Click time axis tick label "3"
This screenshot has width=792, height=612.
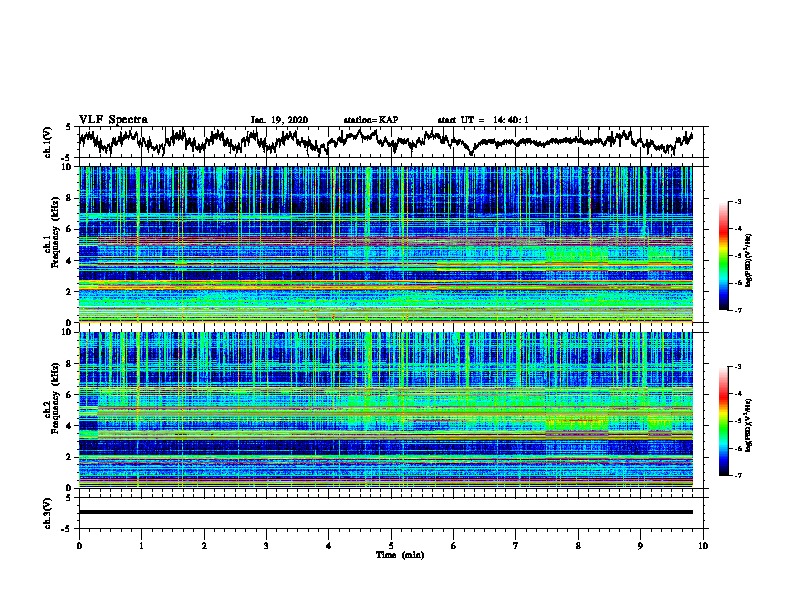pyautogui.click(x=266, y=546)
